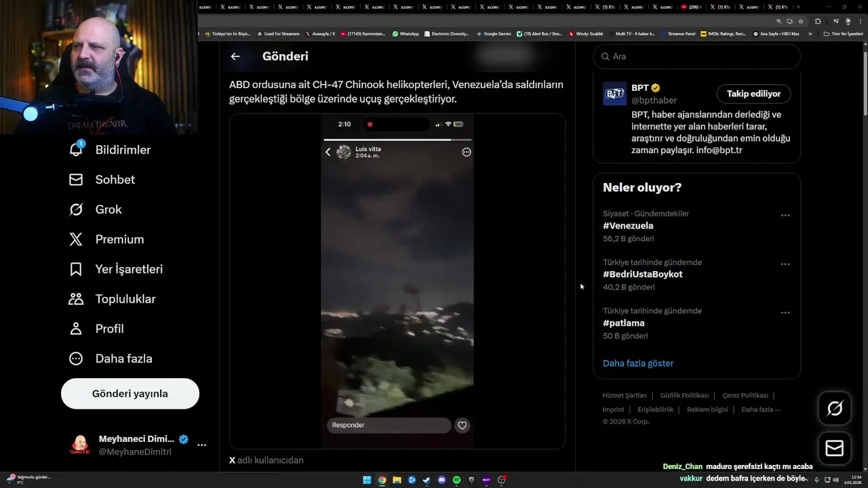Open Premium from the sidebar
868x488 pixels.
coord(106,239)
